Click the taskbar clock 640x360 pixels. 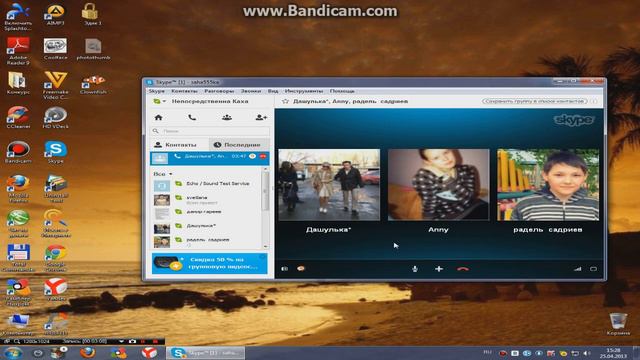[613, 353]
